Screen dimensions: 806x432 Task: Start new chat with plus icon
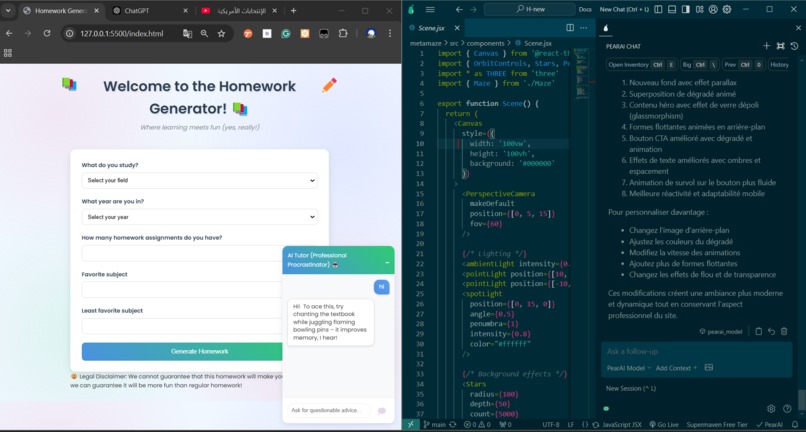point(766,46)
